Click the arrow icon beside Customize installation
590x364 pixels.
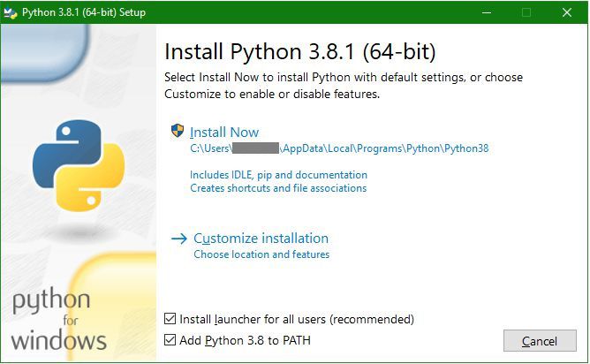tap(179, 239)
